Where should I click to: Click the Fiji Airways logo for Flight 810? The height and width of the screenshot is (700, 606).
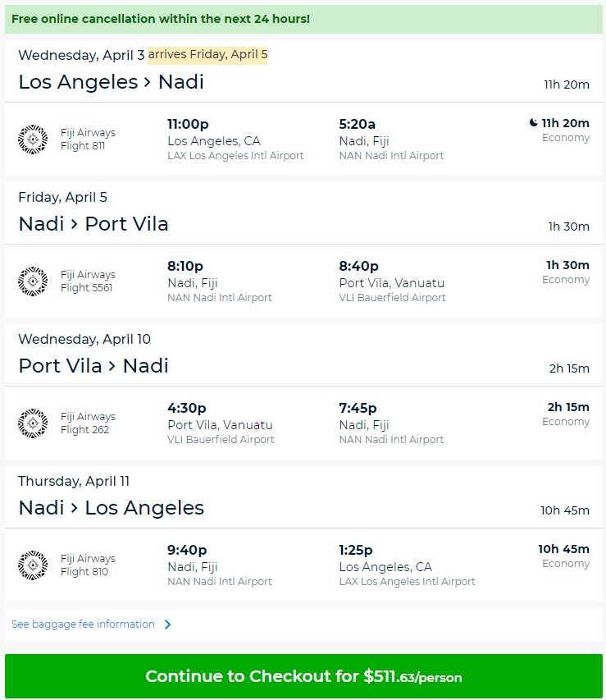[x=33, y=565]
